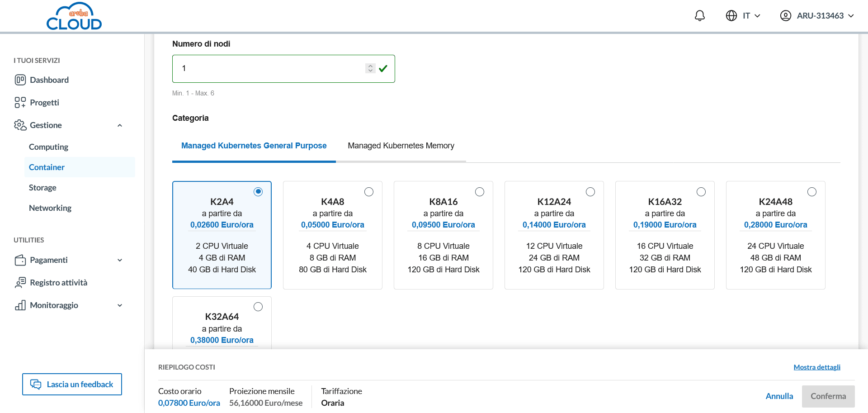
Task: Open the notifications bell icon
Action: coord(699,16)
